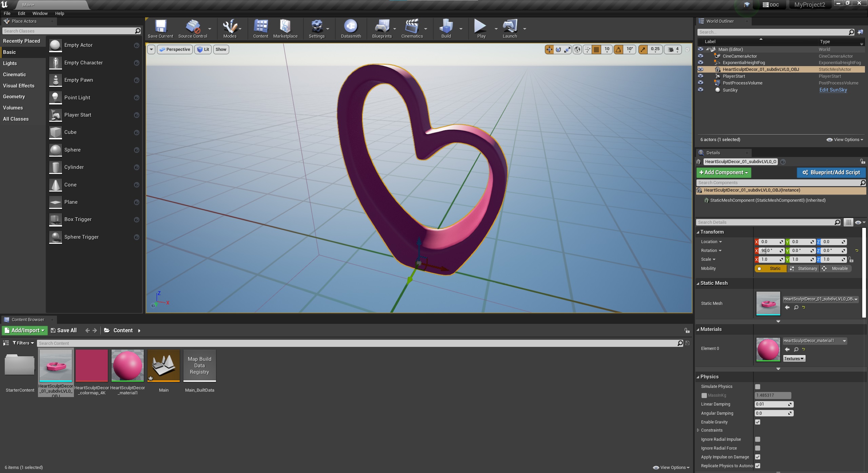
Task: Select the Modes toolbar icon
Action: (230, 27)
